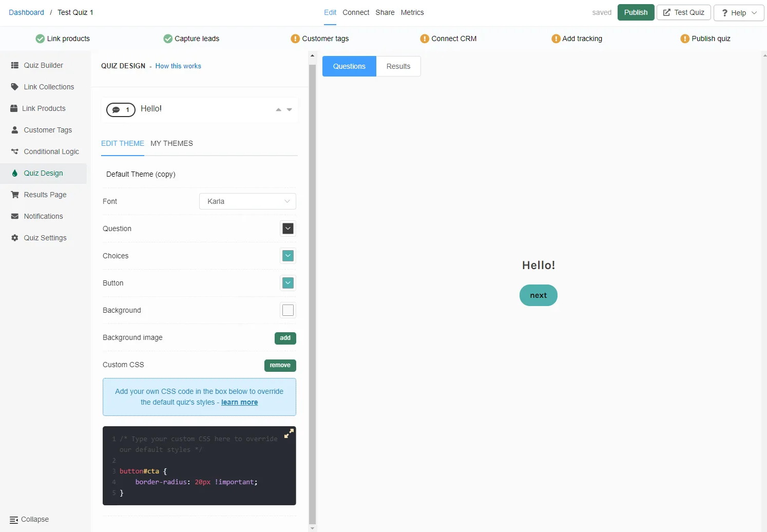
Task: Click the Link Products box icon
Action: 14,108
